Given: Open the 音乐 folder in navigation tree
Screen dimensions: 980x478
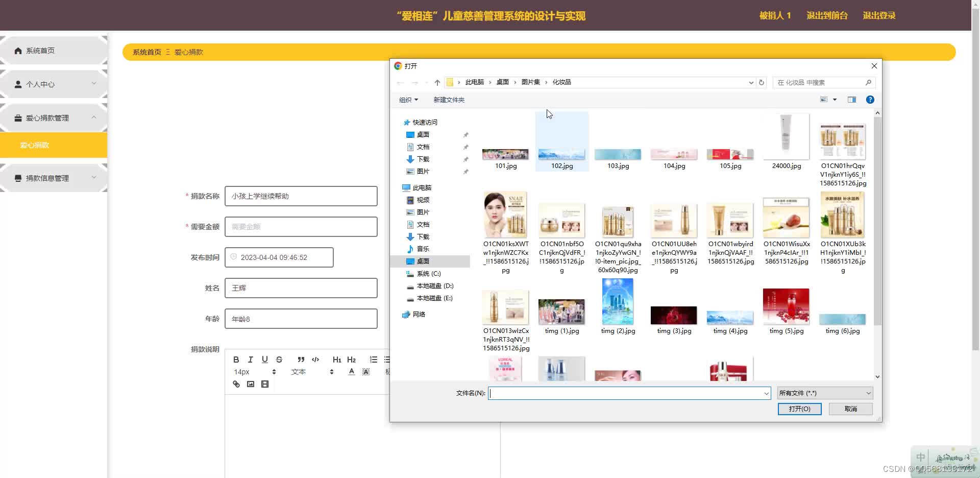Looking at the screenshot, I should (x=423, y=249).
